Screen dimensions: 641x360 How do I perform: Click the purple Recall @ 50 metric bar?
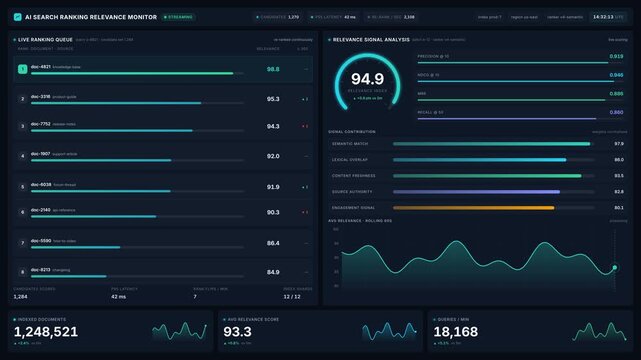click(520, 119)
